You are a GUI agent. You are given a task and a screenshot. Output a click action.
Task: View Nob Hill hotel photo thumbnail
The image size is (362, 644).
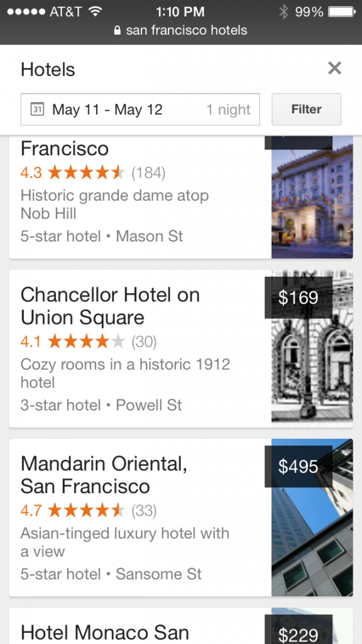(312, 197)
